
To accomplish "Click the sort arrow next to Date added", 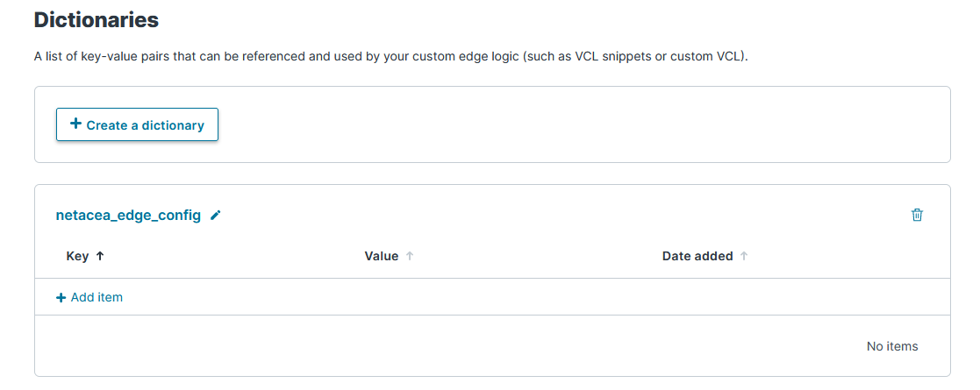I will (744, 257).
